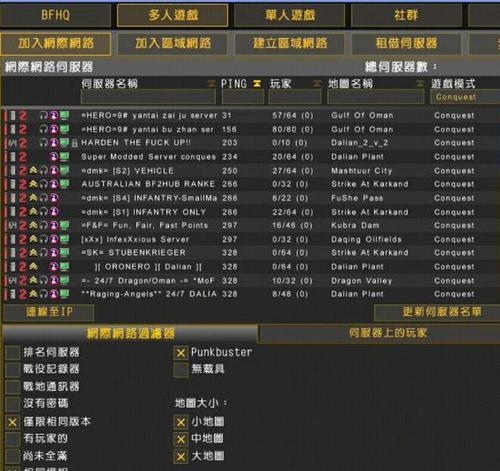500x471 pixels.
Task: Select the 加入區域網路 sub-tab
Action: tap(173, 44)
